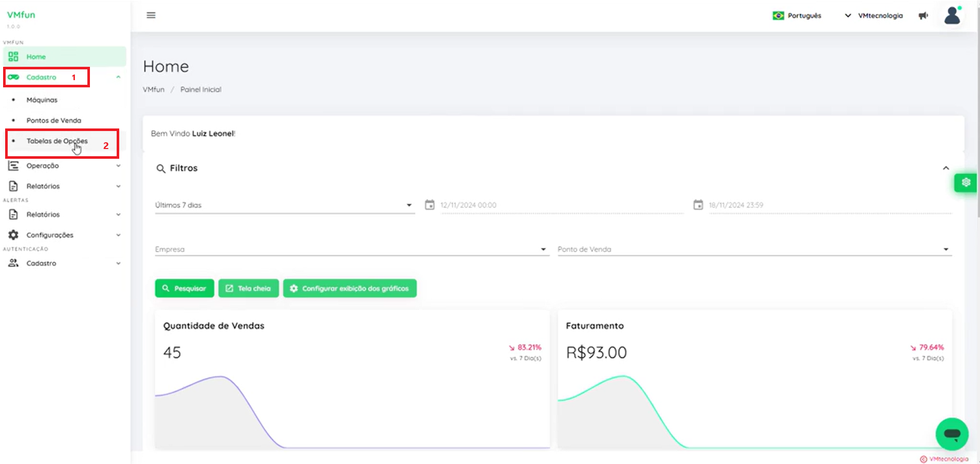Open Pontos de Venda in the sidebar
980x464 pixels.
tap(54, 120)
